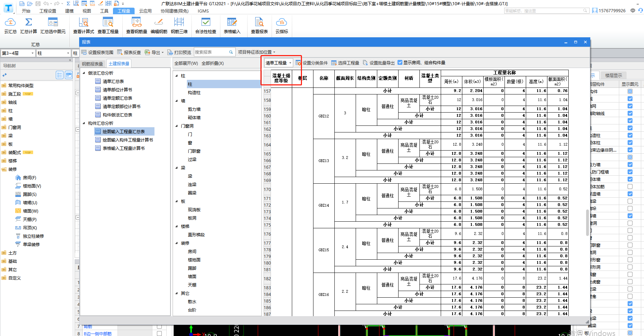
Task: Open 云指标 cloud indicator
Action: pyautogui.click(x=282, y=26)
